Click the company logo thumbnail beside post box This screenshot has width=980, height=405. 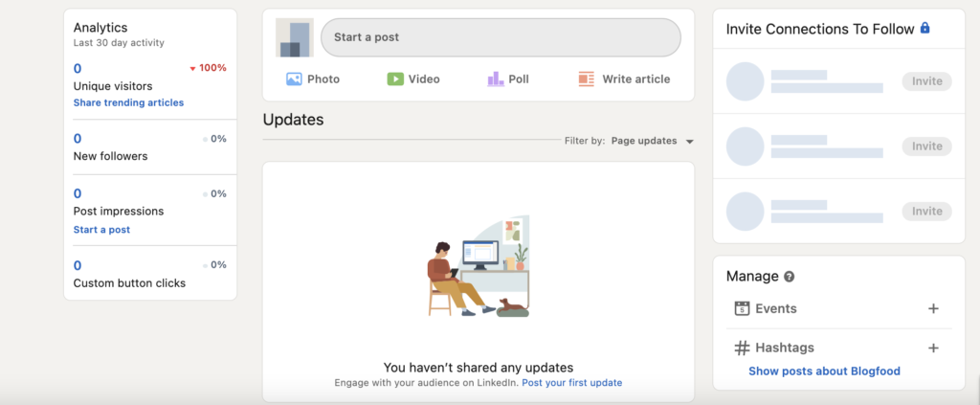(x=294, y=38)
